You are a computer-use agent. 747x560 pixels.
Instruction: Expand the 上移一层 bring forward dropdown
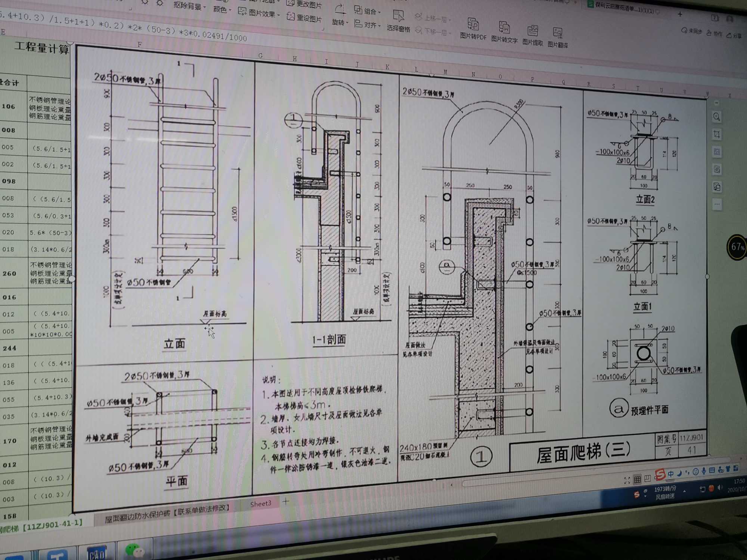[433, 18]
